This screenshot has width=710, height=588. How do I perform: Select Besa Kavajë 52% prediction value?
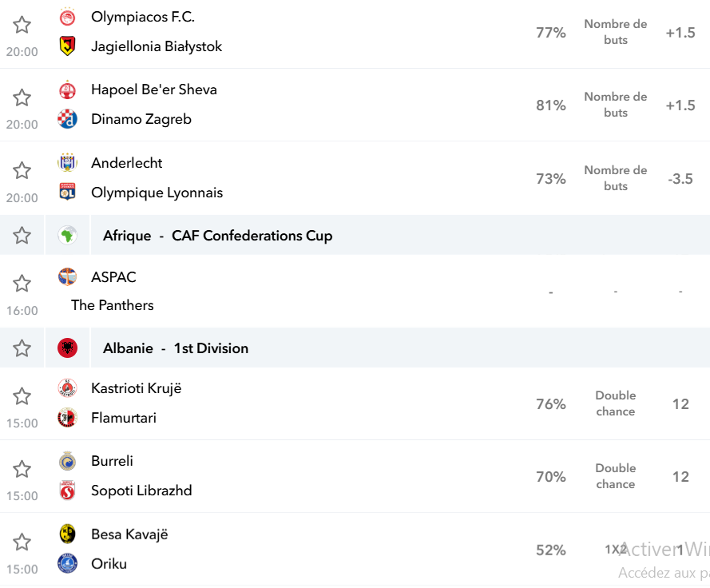pos(551,550)
